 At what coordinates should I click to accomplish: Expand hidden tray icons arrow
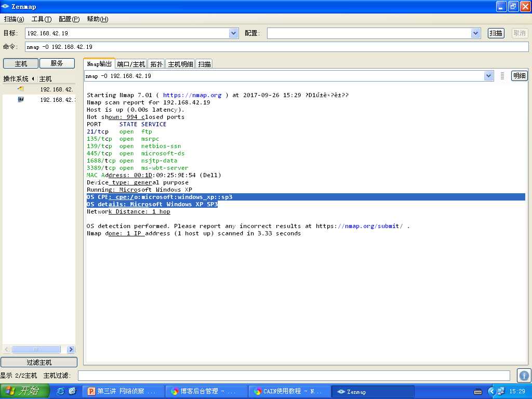click(x=491, y=392)
